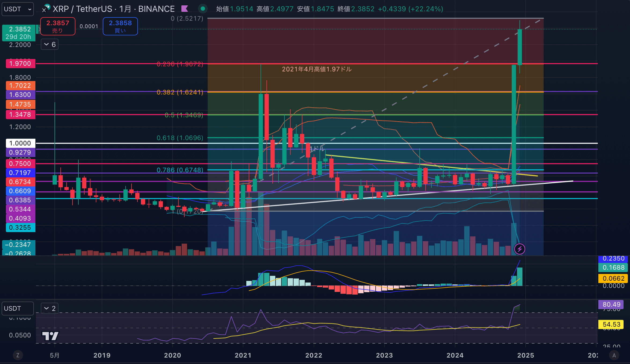Click the MACD histogram 0.1688 value label
The width and height of the screenshot is (630, 364).
click(x=613, y=268)
